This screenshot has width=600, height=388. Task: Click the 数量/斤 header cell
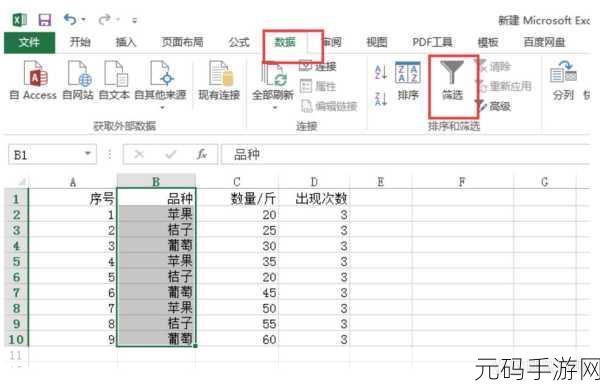237,199
